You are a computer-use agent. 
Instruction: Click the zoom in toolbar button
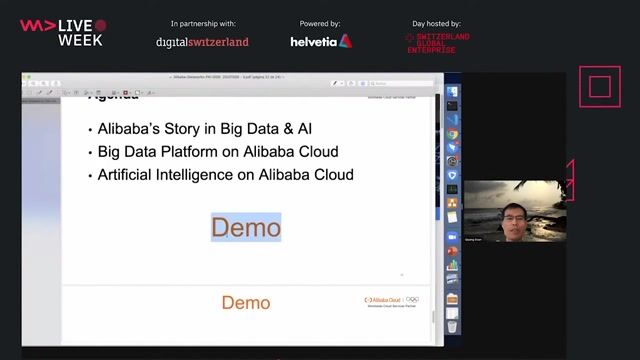pos(44,83)
